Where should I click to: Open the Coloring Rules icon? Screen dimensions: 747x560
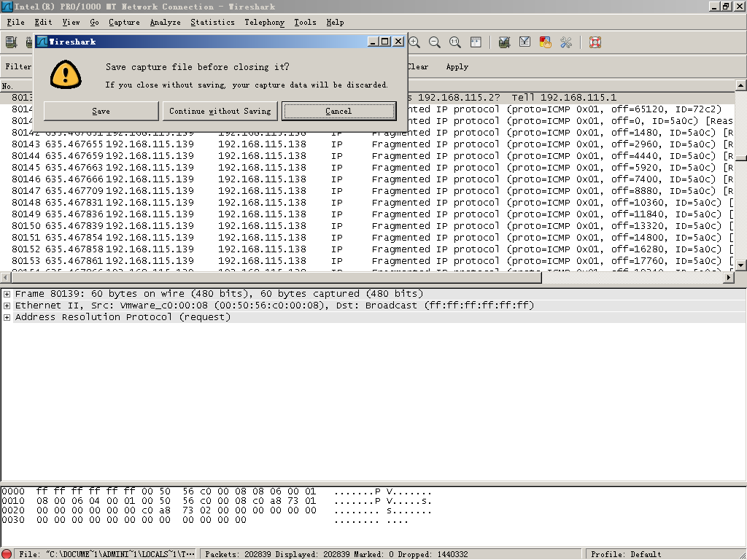tap(545, 42)
